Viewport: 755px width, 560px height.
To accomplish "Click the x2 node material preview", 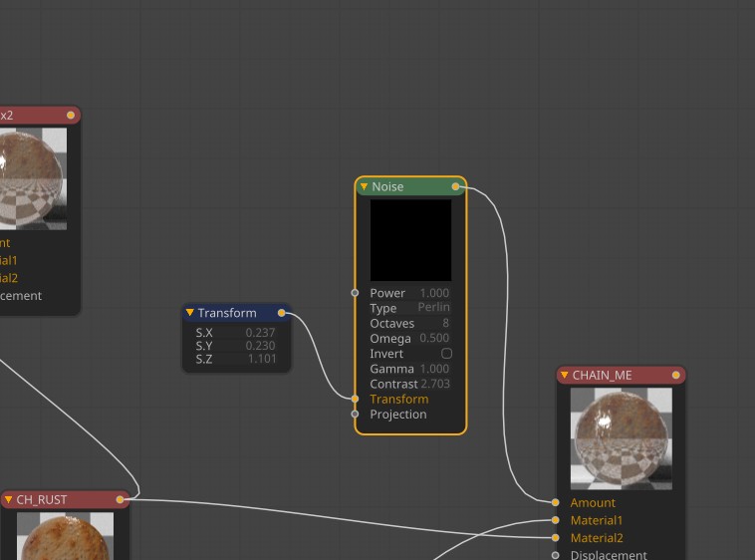I will [33, 178].
